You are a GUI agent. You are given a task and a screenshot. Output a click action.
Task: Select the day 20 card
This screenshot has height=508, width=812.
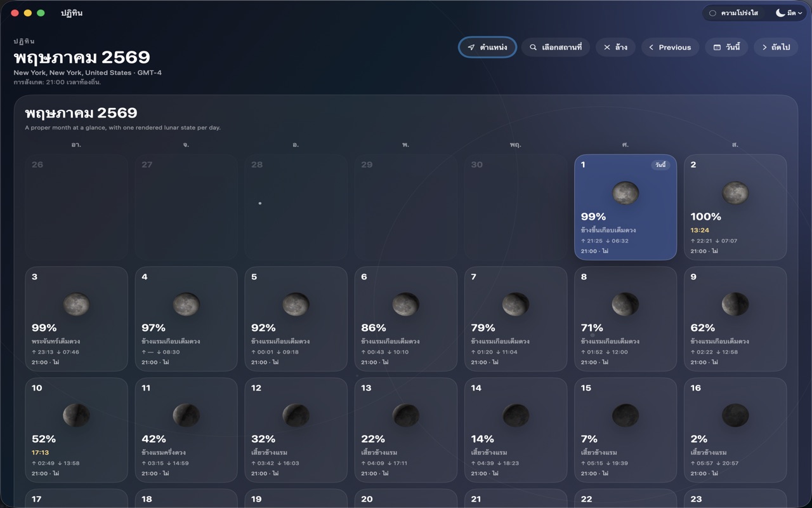coord(405,498)
